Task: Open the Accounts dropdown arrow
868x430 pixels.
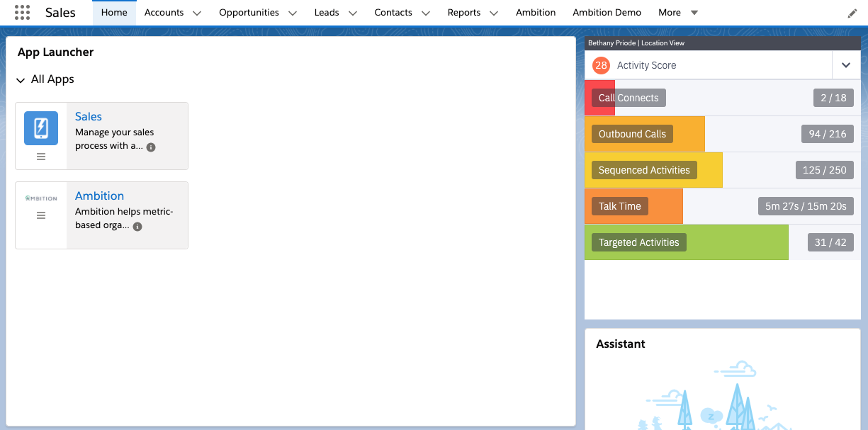Action: [196, 12]
